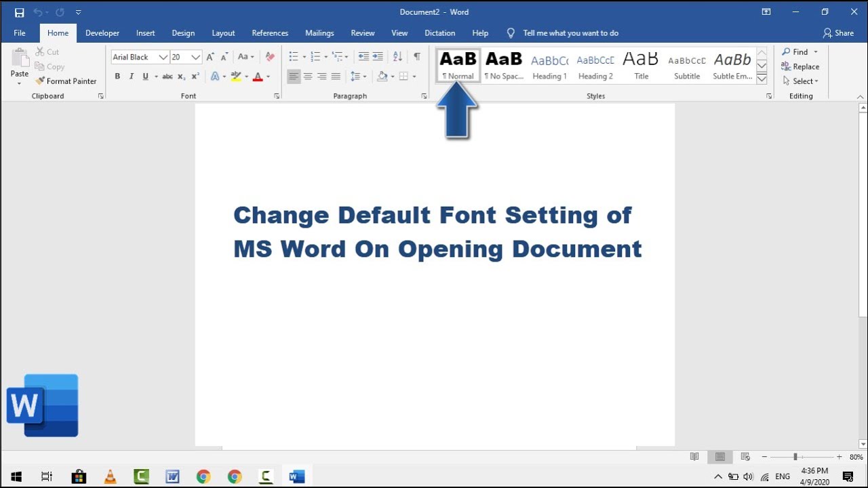Align the paragraph to the right
This screenshot has height=488, width=868.
(321, 77)
